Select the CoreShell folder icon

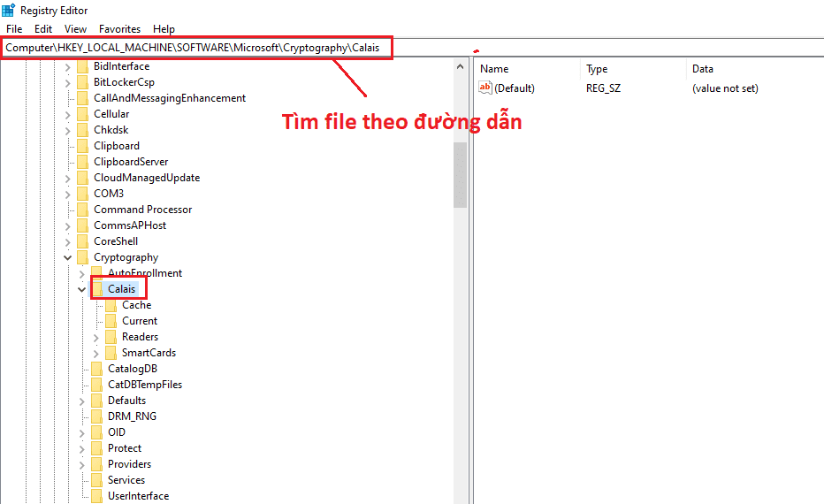click(82, 241)
